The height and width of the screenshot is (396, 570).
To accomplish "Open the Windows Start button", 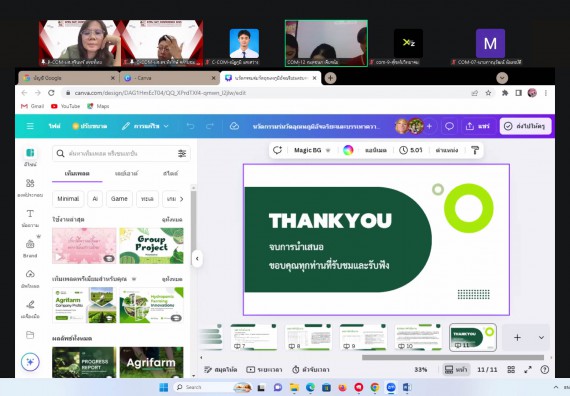I will (164, 387).
